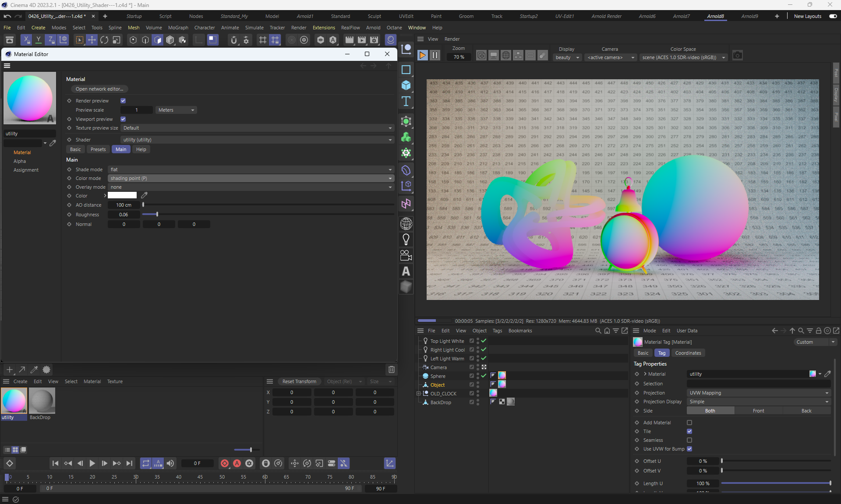Select the Rotate tool in toolbar
This screenshot has height=504, width=841.
[104, 40]
